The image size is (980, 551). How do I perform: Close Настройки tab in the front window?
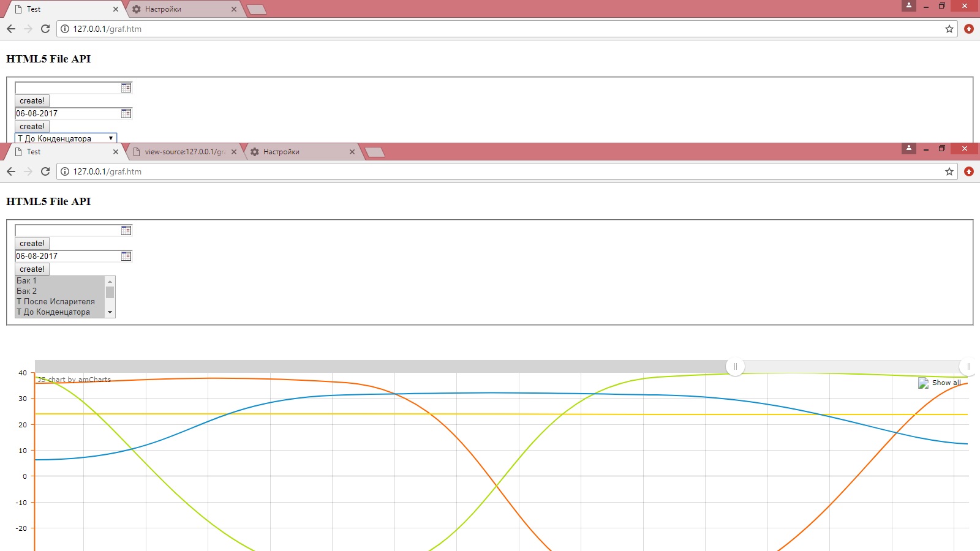[x=352, y=152]
